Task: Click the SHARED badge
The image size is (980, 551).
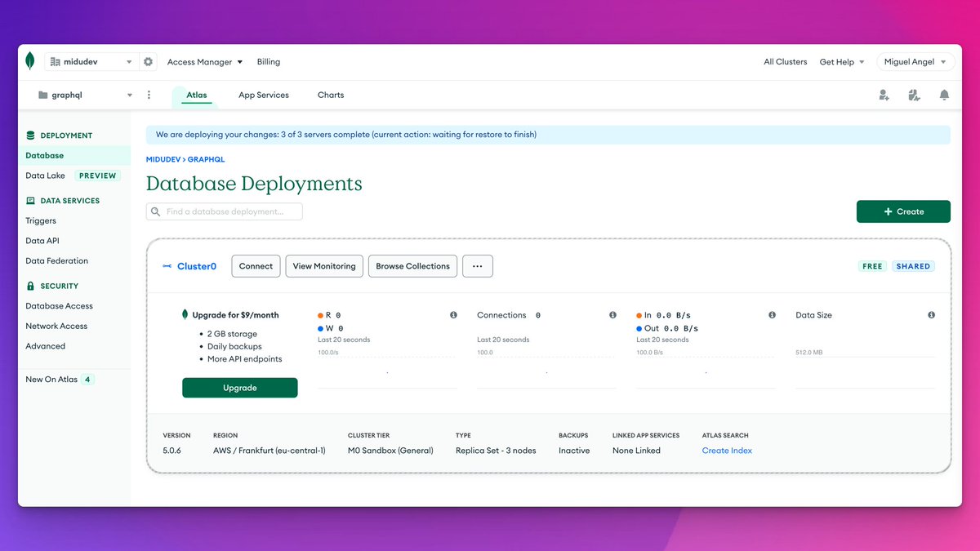Action: (913, 266)
